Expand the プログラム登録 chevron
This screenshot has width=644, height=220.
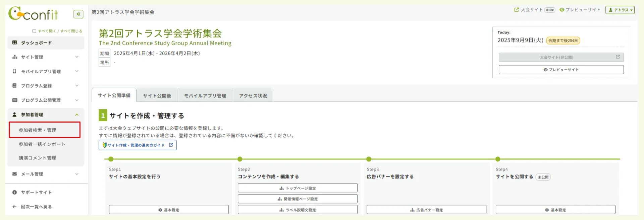(x=77, y=86)
